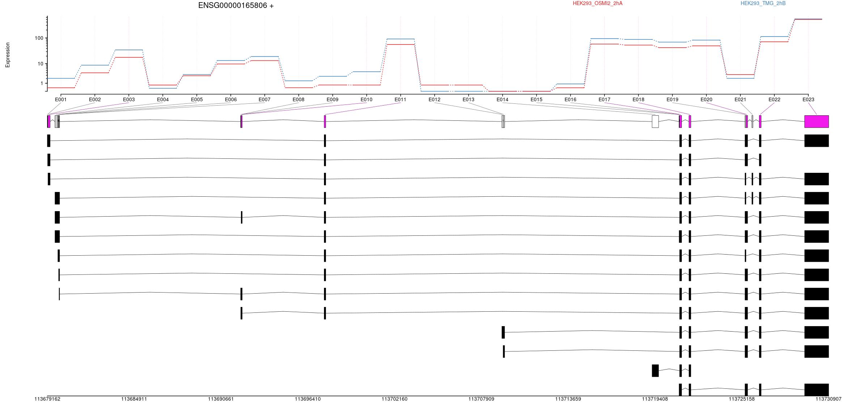Click exon label E022
868x405 pixels.
tap(774, 99)
